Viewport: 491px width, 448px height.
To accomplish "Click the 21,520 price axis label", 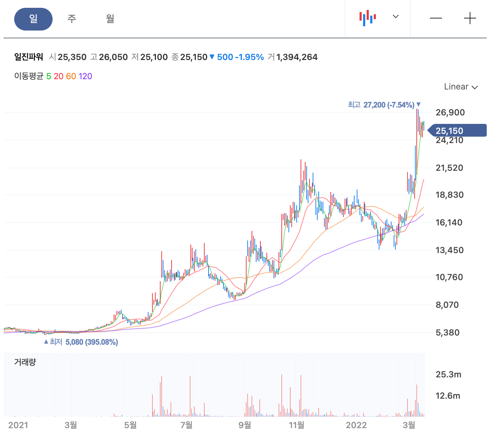I will tap(449, 168).
